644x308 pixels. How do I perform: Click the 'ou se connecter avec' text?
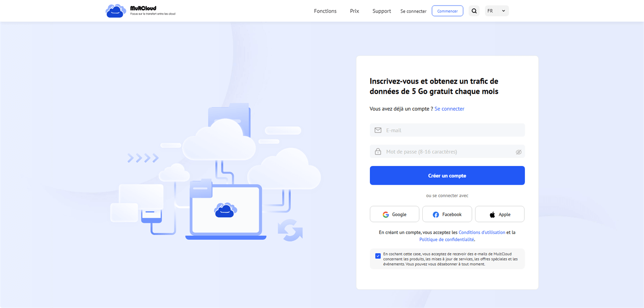447,195
